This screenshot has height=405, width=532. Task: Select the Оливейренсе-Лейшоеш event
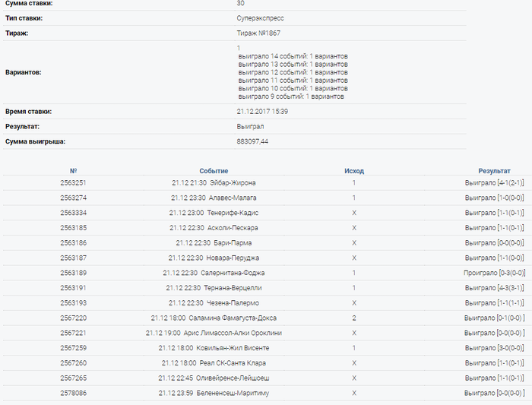(214, 378)
